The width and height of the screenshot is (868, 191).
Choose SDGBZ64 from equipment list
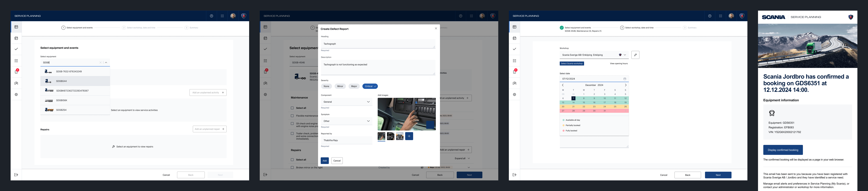[x=75, y=110]
